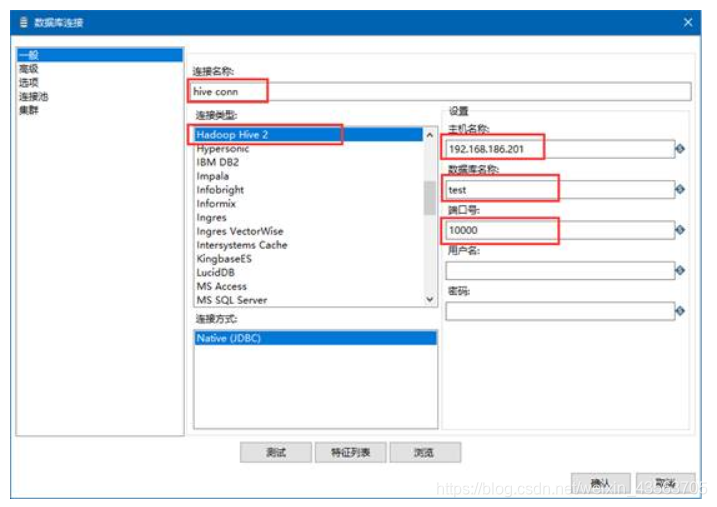
Task: Select Intersystems Cache connection type
Action: coord(242,245)
